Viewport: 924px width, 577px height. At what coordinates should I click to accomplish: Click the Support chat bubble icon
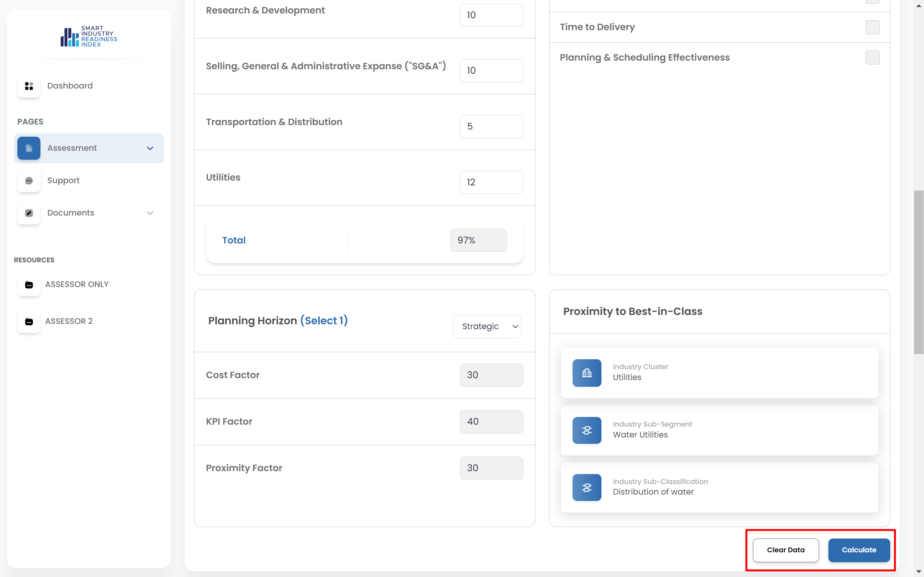[x=29, y=181]
